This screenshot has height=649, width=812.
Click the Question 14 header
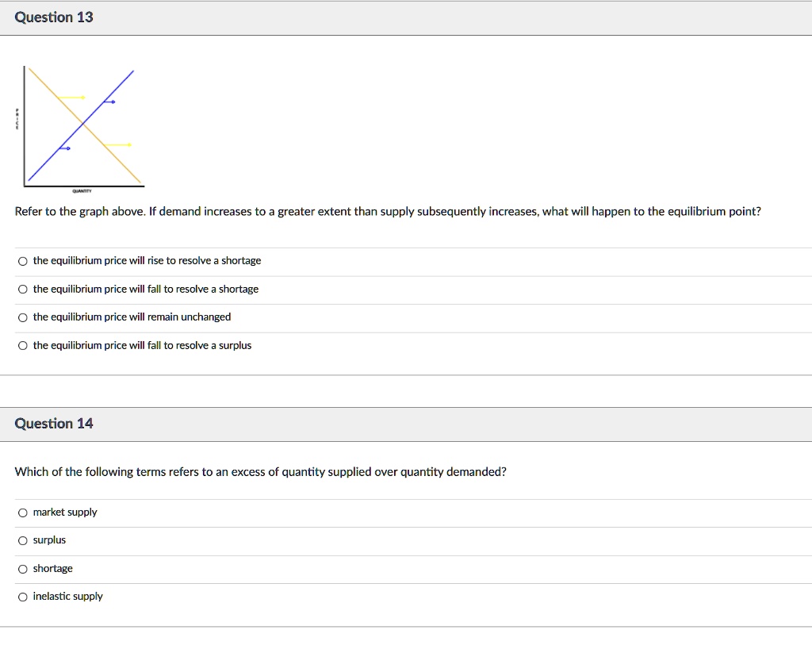click(x=53, y=423)
